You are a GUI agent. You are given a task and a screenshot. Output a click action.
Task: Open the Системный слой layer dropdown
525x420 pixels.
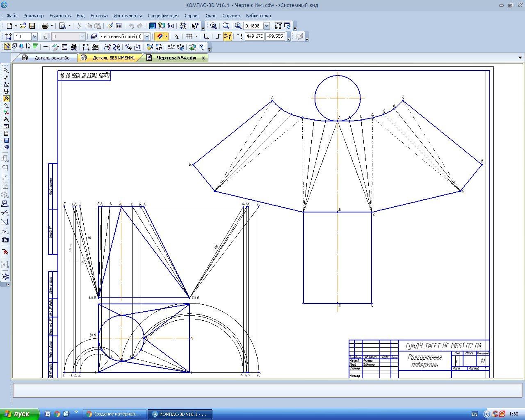[147, 37]
